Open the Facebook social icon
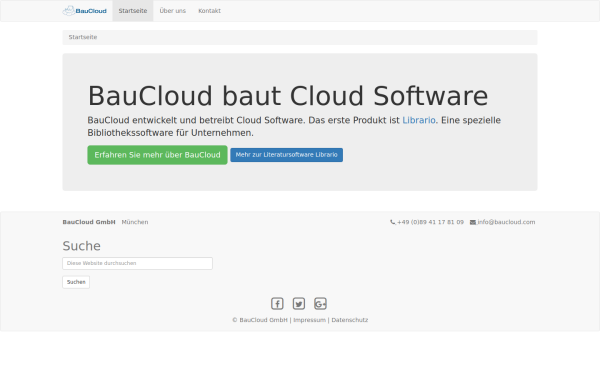 pyautogui.click(x=277, y=303)
